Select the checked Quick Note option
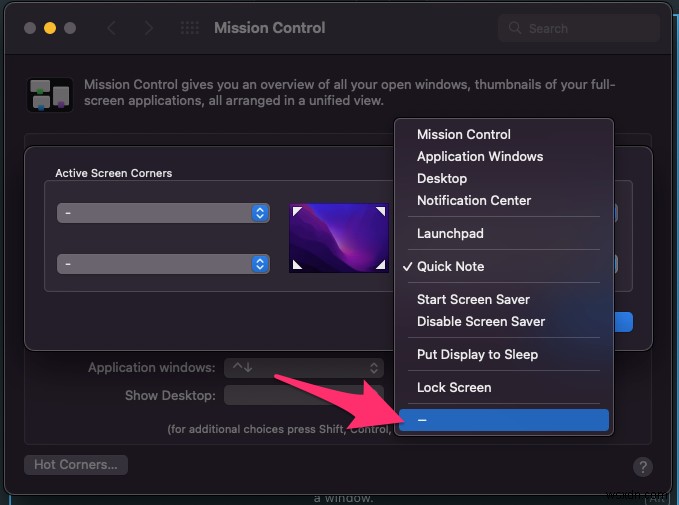 click(504, 266)
